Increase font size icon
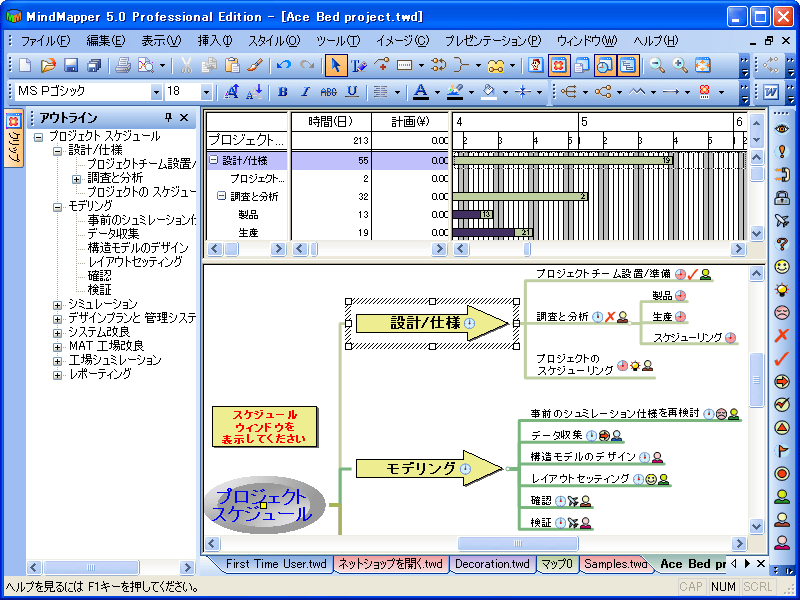 coord(232,92)
